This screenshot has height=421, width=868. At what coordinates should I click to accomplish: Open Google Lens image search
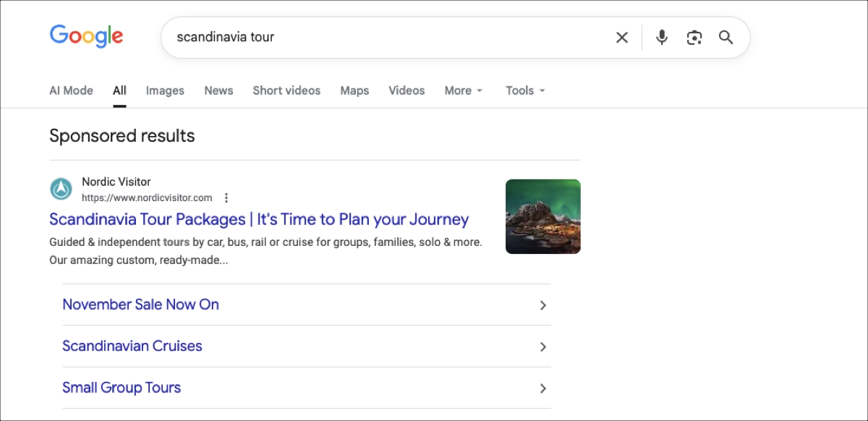click(x=694, y=37)
